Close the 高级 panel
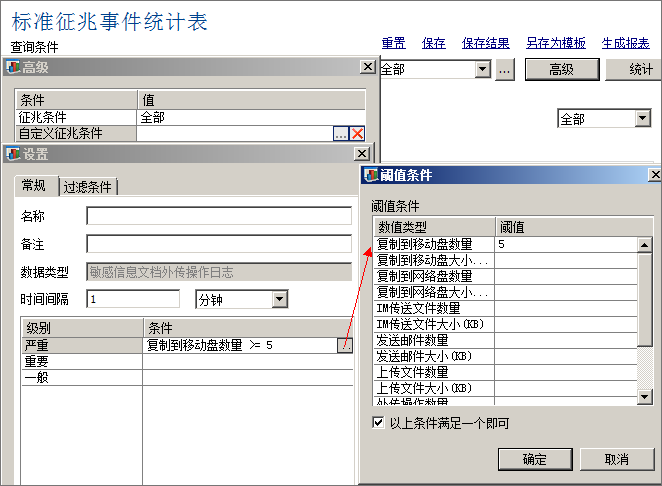 pyautogui.click(x=367, y=66)
